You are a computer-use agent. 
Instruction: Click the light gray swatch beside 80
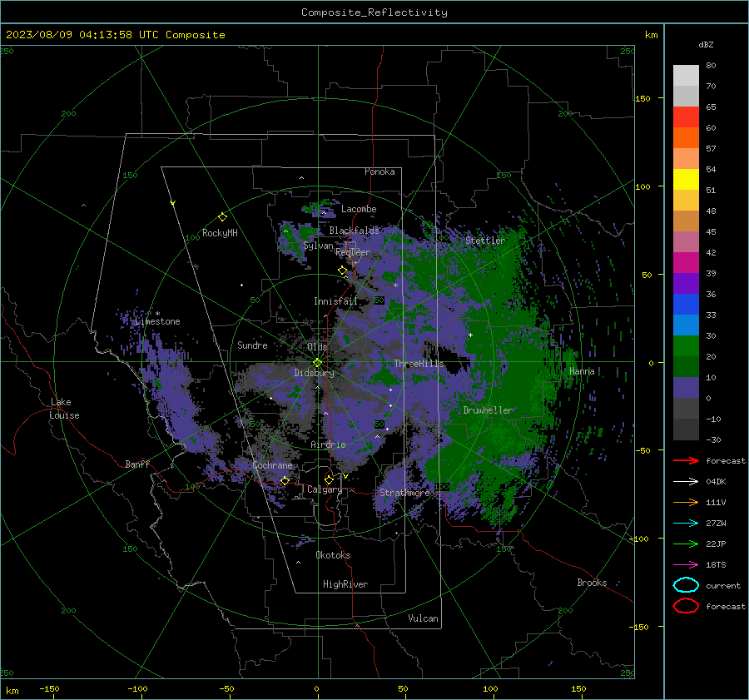click(x=686, y=76)
